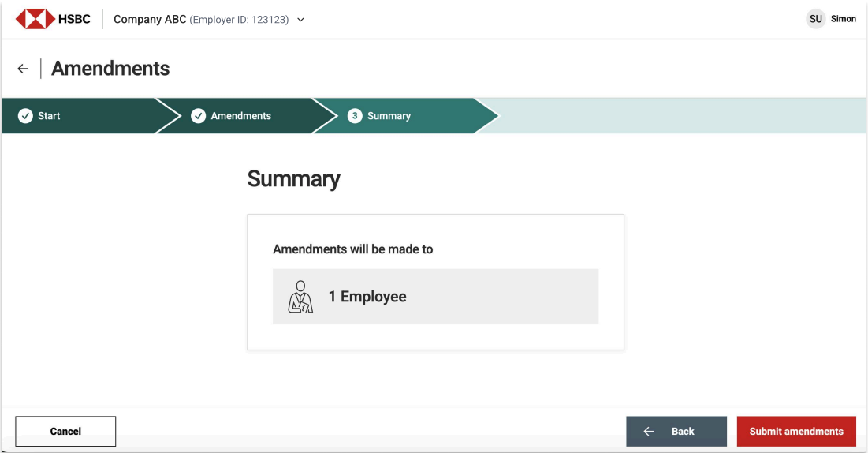Click the Amendments page title

[110, 69]
